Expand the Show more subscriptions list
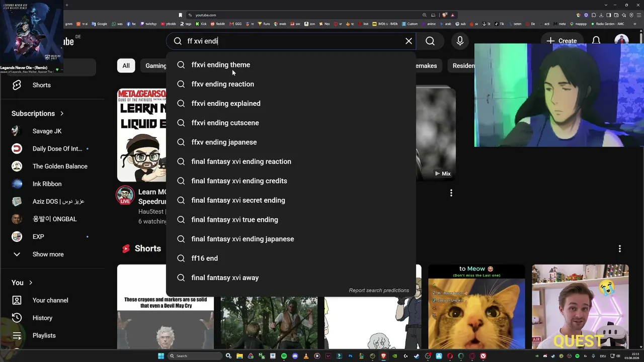Image resolution: width=644 pixels, height=362 pixels. [x=38, y=254]
